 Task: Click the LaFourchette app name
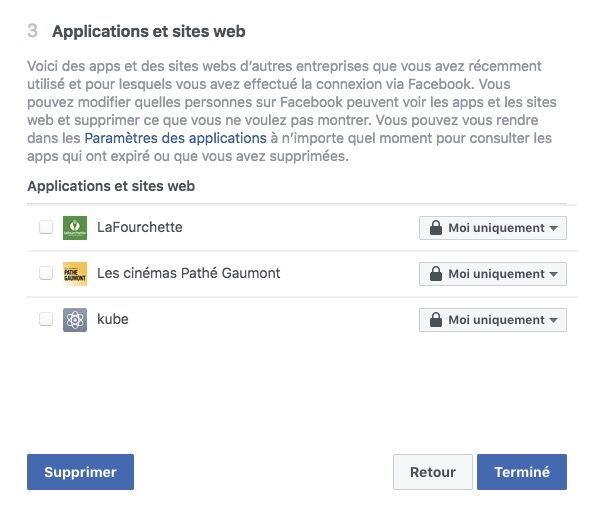[140, 227]
